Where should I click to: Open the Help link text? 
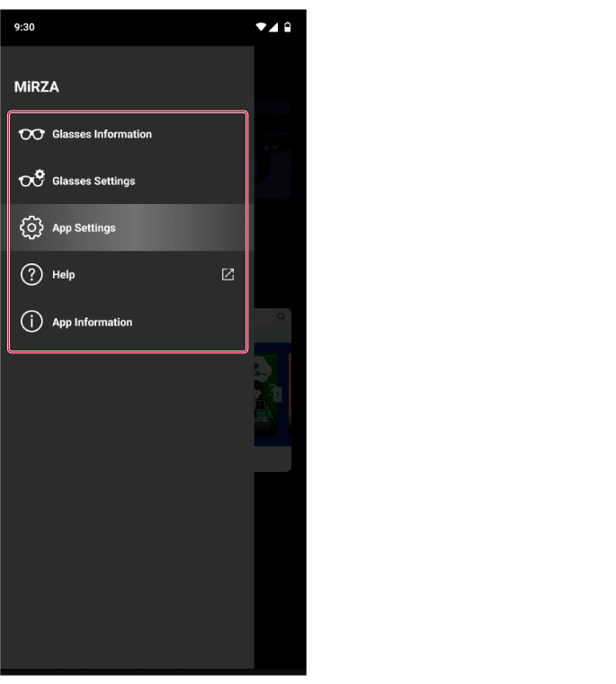64,274
